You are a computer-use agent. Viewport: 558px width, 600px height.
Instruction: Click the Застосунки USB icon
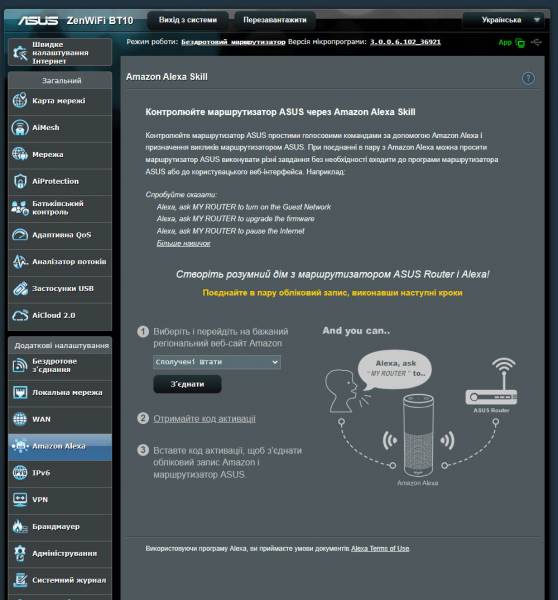pos(20,289)
